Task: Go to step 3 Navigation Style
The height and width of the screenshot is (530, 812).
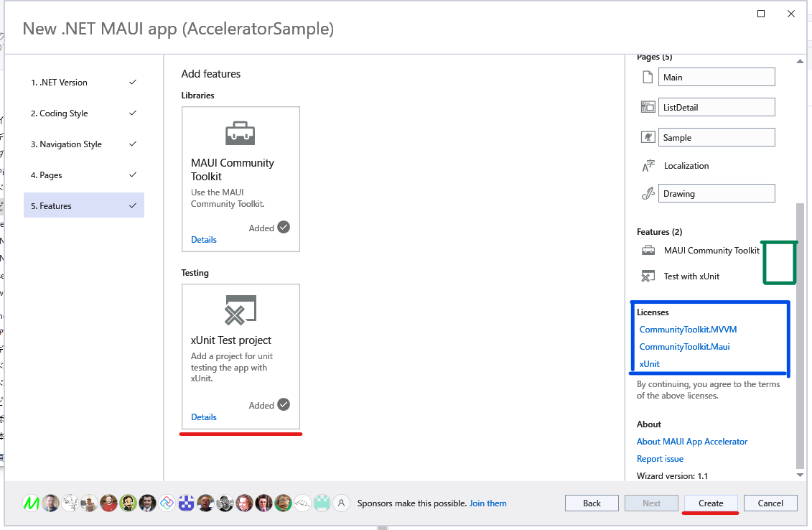Action: pyautogui.click(x=84, y=144)
